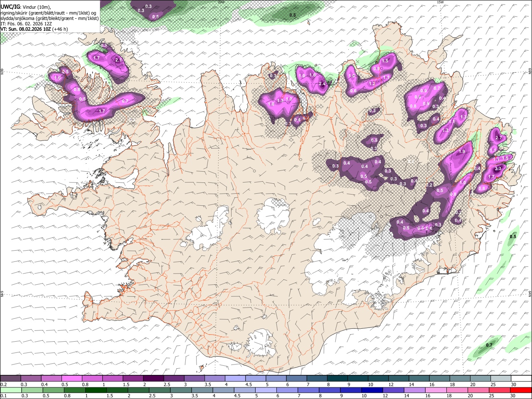
Task: Pick upper legend swatch between 3 and 3.5
Action: click(194, 379)
